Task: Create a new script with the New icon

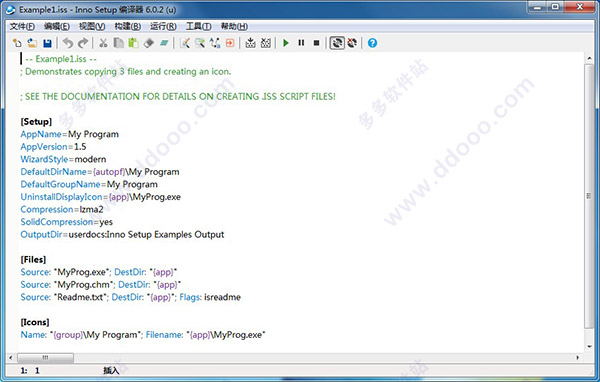Action: 17,43
